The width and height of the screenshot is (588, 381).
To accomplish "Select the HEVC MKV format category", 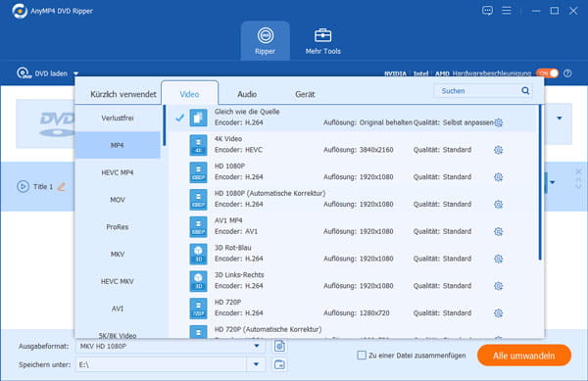I will (x=118, y=281).
